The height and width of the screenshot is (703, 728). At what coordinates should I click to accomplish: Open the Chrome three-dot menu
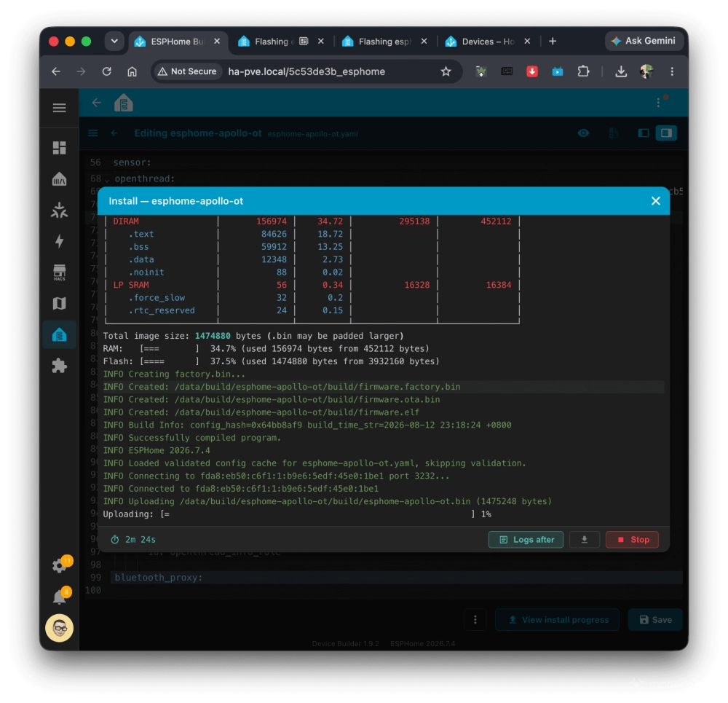pyautogui.click(x=672, y=71)
